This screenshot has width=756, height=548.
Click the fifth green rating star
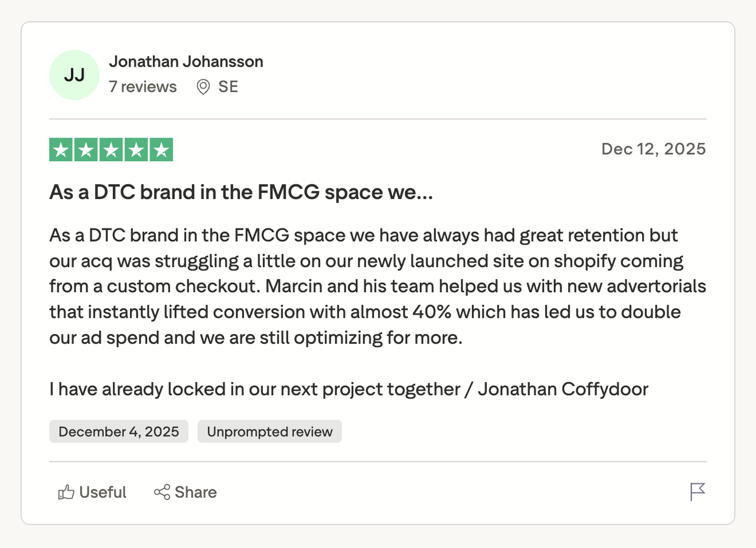[161, 150]
